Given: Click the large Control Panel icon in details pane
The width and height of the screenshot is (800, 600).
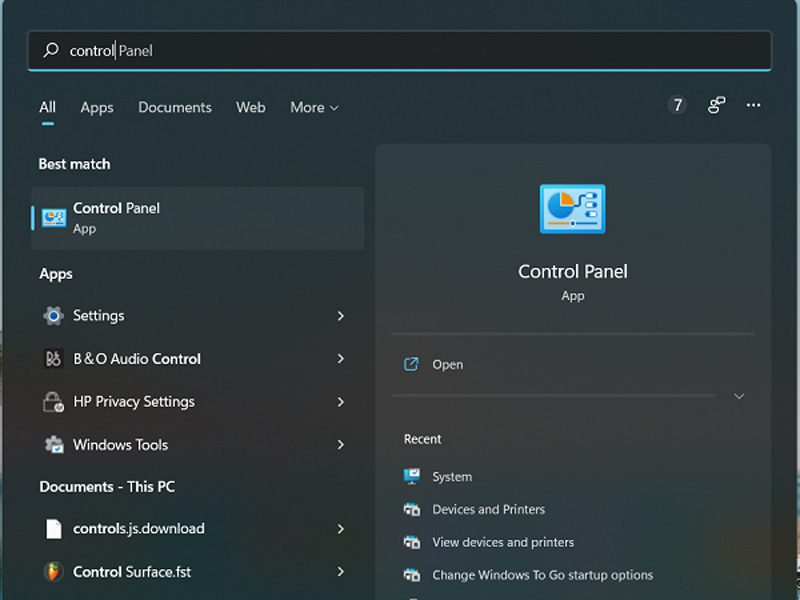Looking at the screenshot, I should coord(572,209).
